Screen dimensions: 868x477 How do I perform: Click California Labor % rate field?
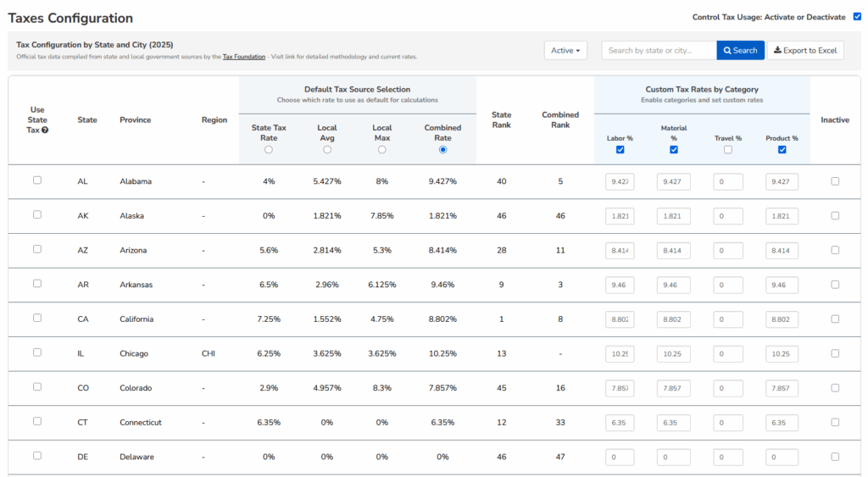620,319
